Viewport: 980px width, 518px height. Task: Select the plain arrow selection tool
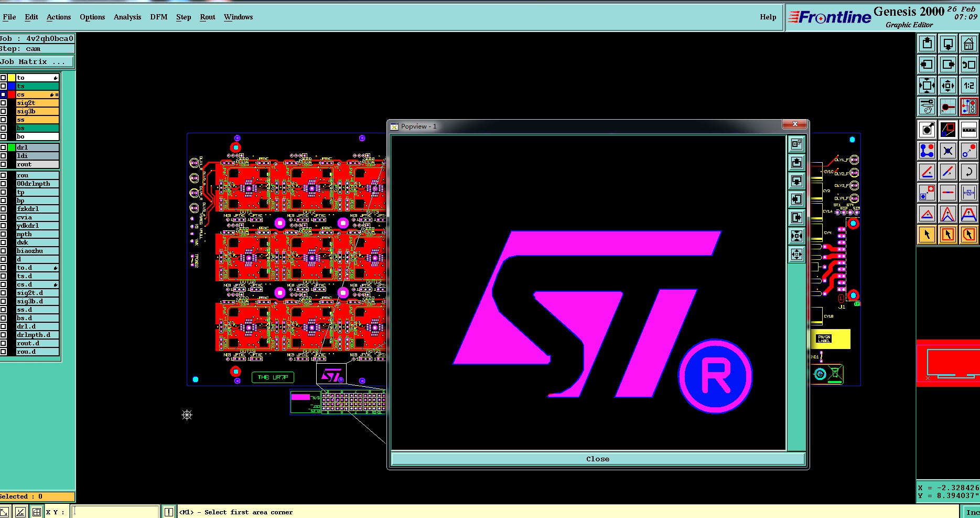(927, 235)
